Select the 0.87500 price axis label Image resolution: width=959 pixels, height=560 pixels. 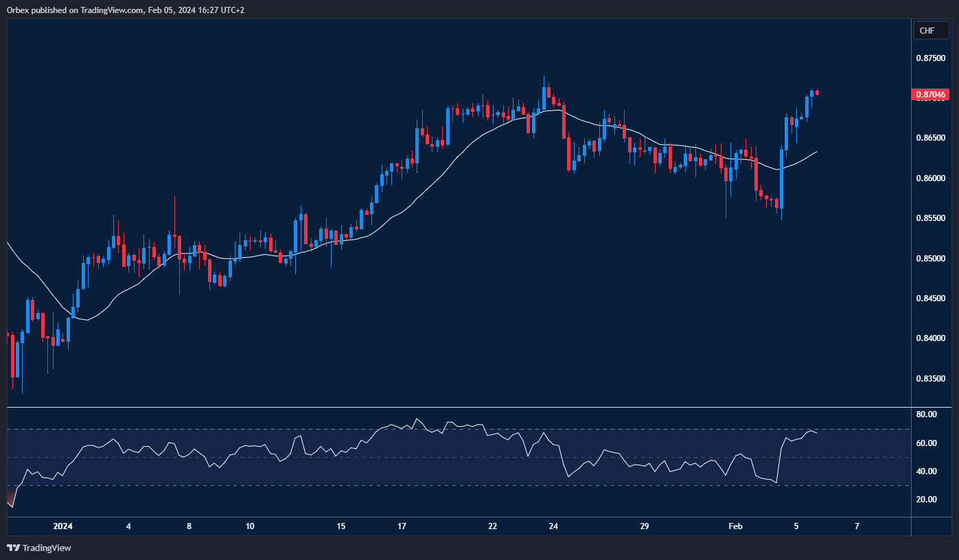pyautogui.click(x=931, y=58)
